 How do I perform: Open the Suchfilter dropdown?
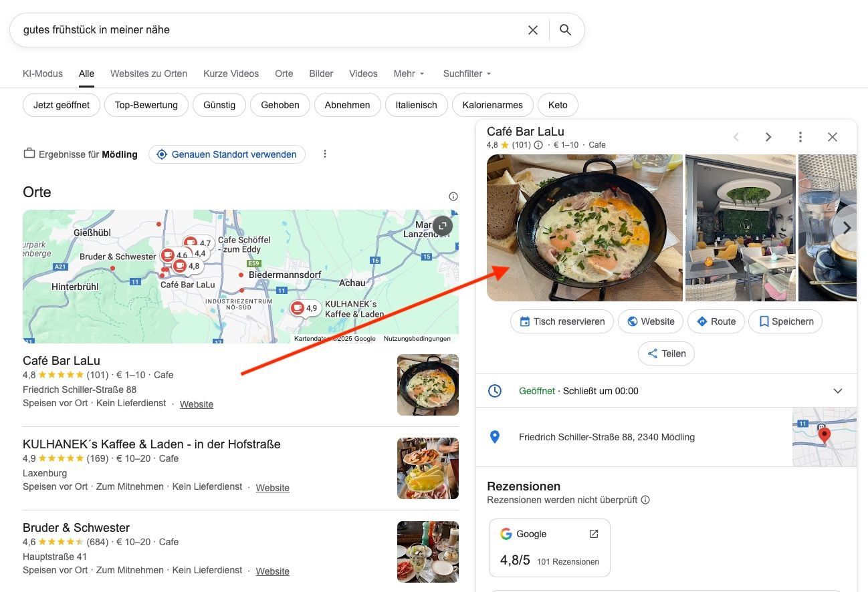click(x=467, y=73)
